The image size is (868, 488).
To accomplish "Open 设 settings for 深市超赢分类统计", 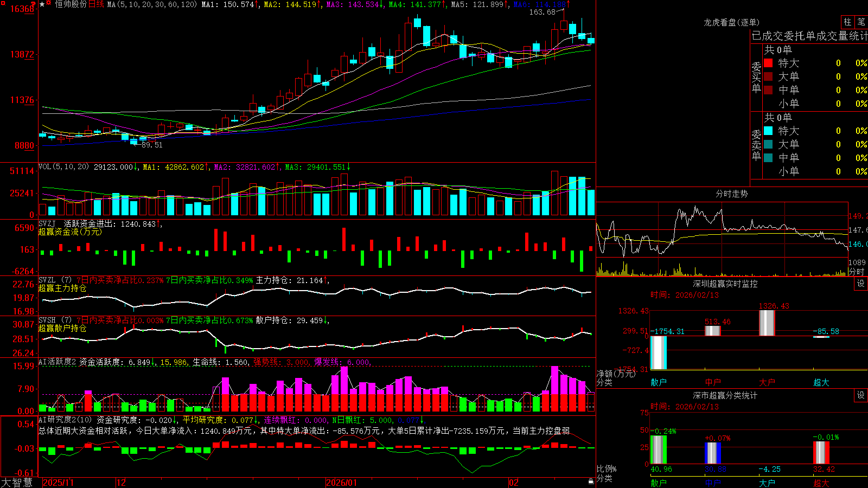I will pyautogui.click(x=861, y=395).
